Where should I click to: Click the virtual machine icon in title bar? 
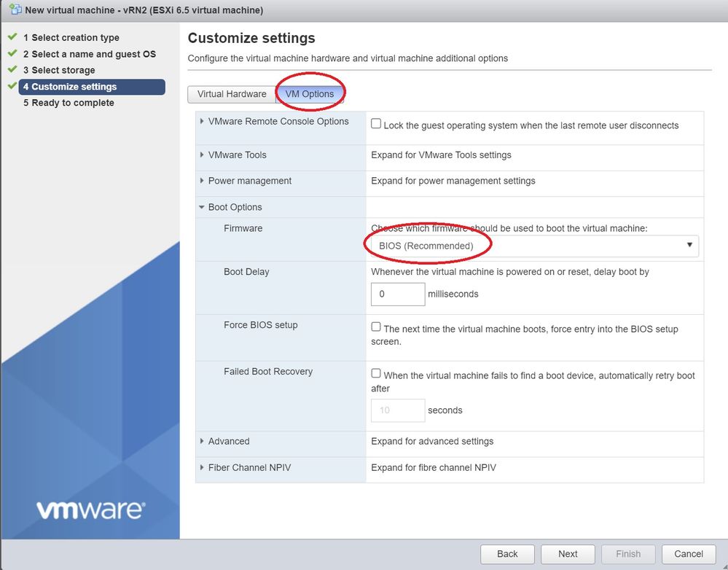[14, 10]
